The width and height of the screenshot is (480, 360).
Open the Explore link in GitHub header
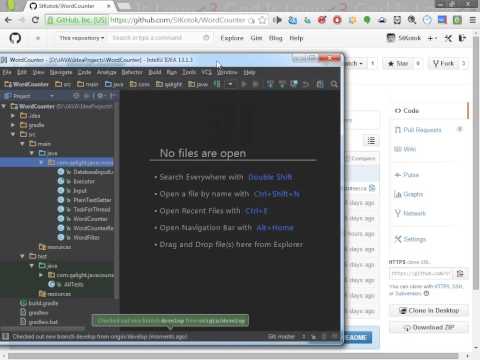point(232,38)
